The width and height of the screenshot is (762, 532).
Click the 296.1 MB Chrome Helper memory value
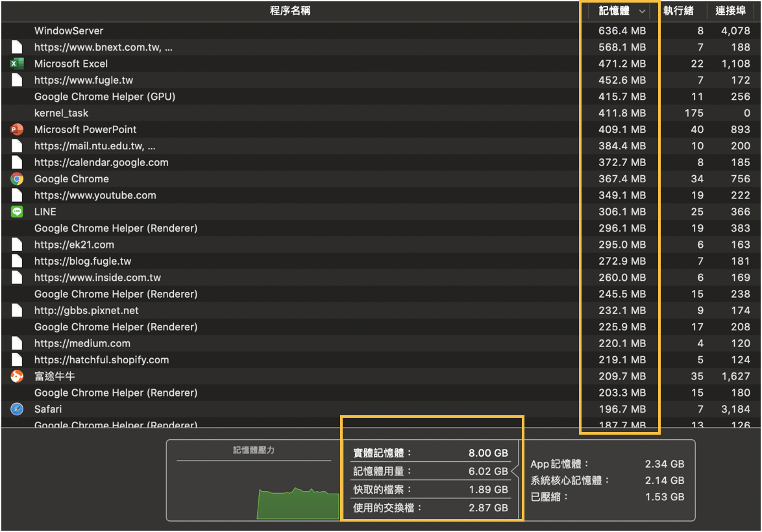point(622,228)
